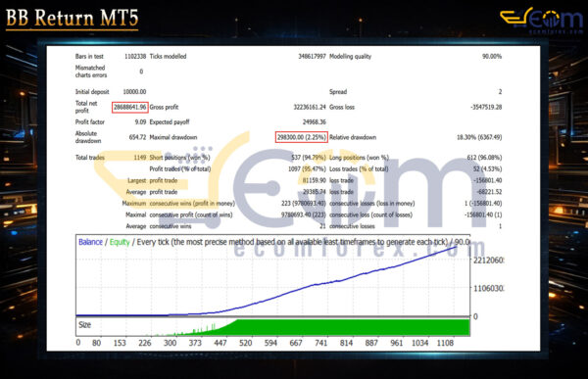Select the Maximal consecutive profit value 9780693.40 (223)

tap(304, 214)
